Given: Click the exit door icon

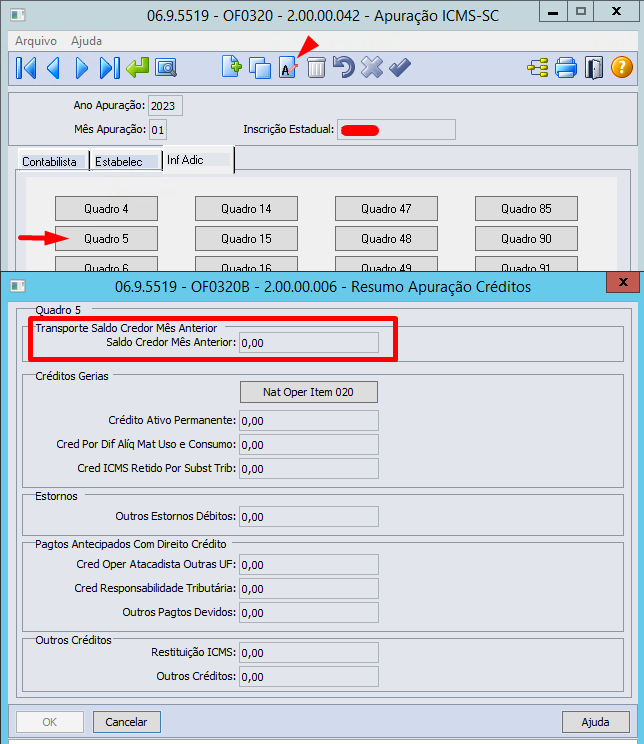Looking at the screenshot, I should [594, 68].
